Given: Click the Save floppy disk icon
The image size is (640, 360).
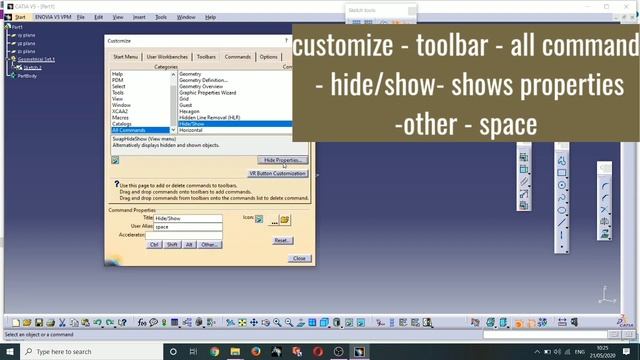Looking at the screenshot, I should 39,323.
